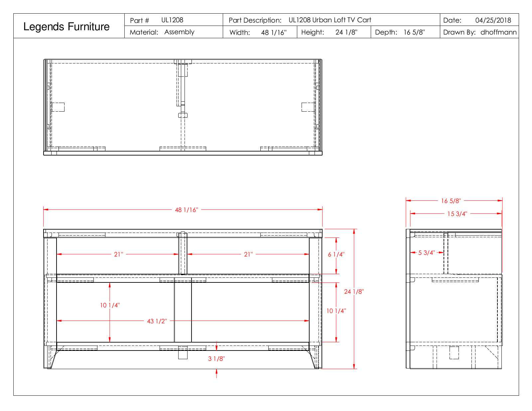Click the Material value Assembly
This screenshot has width=532, height=411.
pyautogui.click(x=179, y=32)
